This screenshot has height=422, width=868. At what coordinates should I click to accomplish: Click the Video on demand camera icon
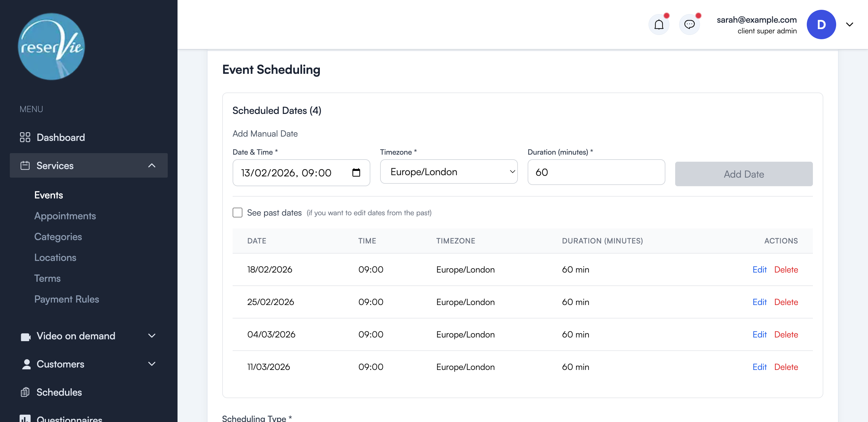[x=26, y=336]
